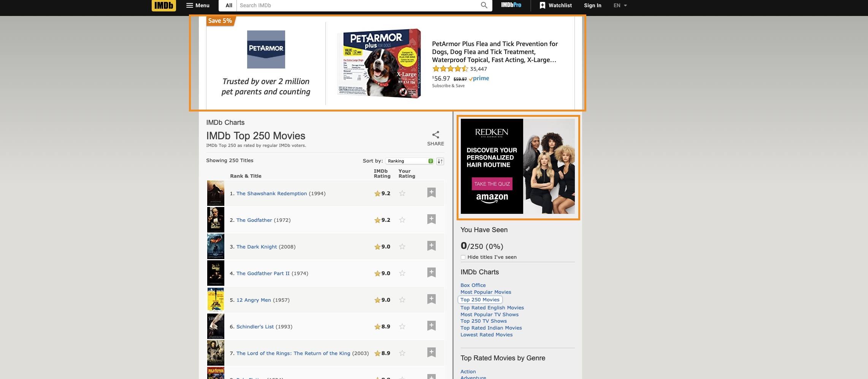Open Top Rated English Movies
Image resolution: width=868 pixels, height=379 pixels.
[492, 307]
